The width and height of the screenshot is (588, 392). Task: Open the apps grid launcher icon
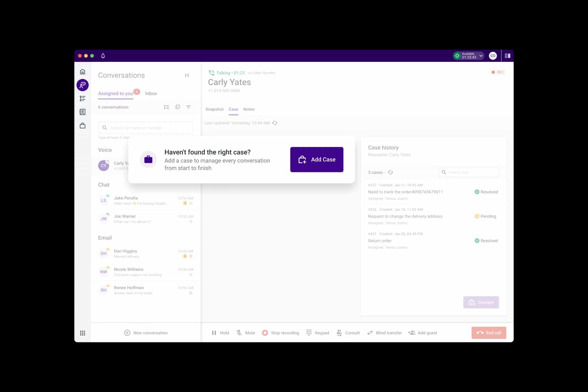82,333
